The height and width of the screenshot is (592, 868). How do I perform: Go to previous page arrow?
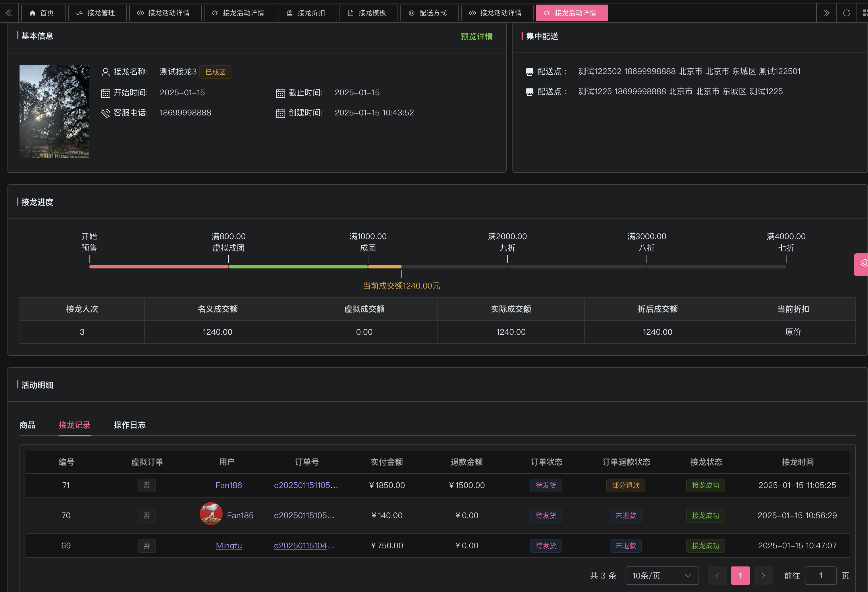point(717,576)
